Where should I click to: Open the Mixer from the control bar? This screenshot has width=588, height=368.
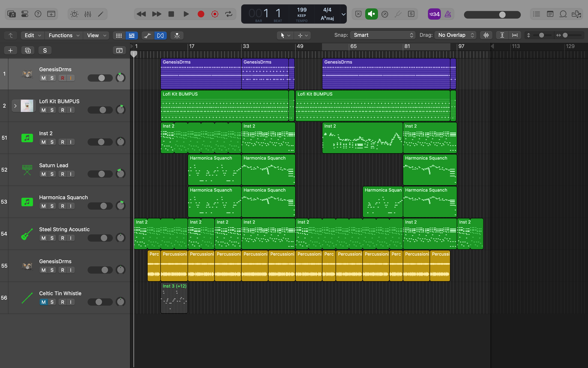pos(88,14)
